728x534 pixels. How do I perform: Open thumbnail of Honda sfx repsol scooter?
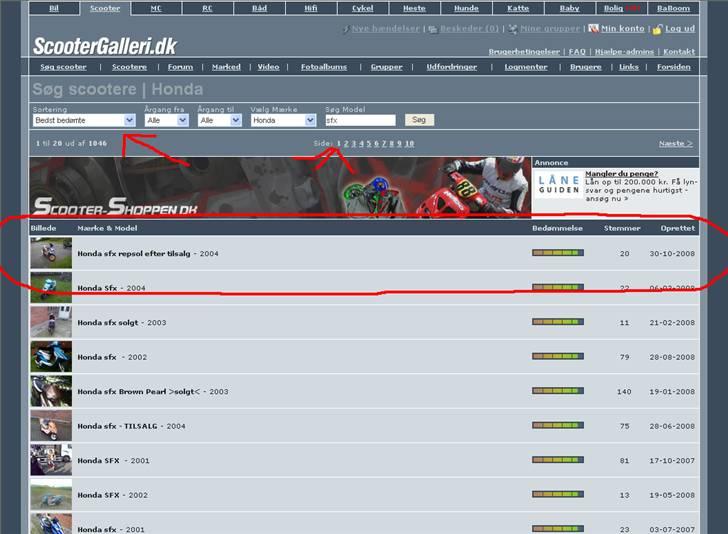pos(50,253)
